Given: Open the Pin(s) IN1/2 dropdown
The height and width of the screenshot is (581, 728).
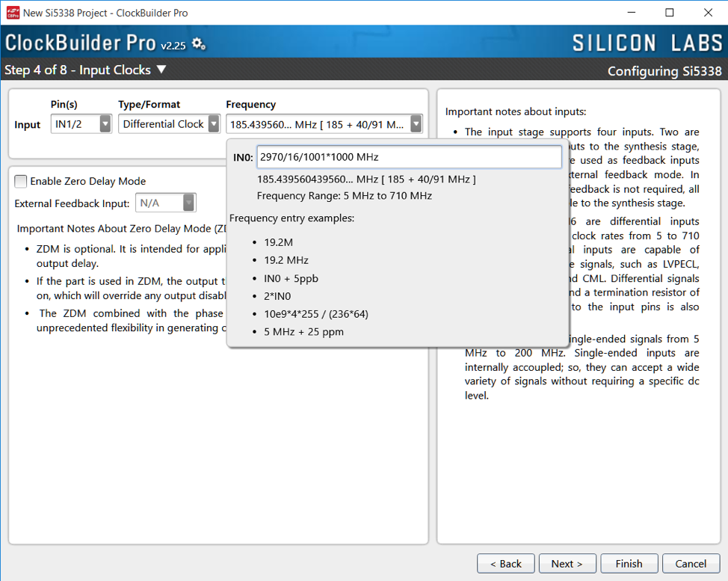Looking at the screenshot, I should click(81, 124).
